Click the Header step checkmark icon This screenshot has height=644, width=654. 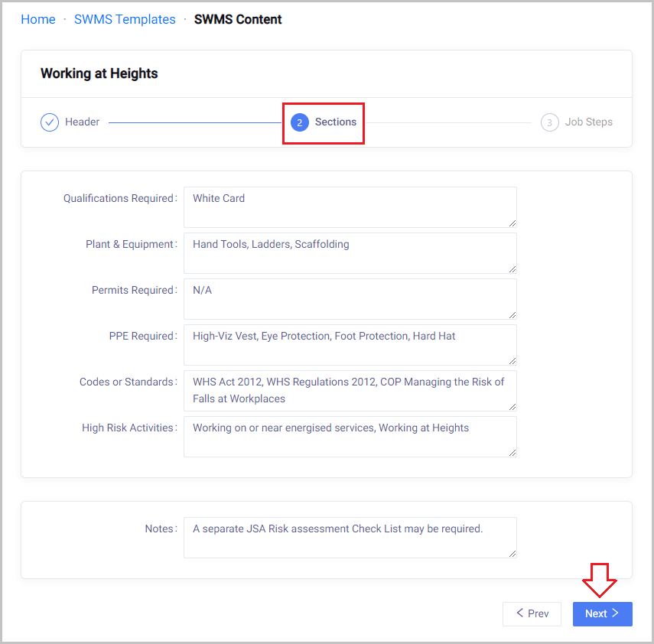[50, 122]
